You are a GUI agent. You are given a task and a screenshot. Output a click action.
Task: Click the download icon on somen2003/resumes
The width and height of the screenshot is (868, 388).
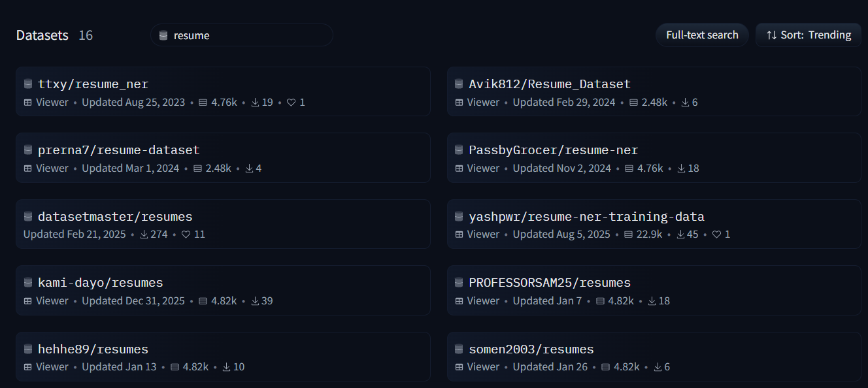point(658,367)
